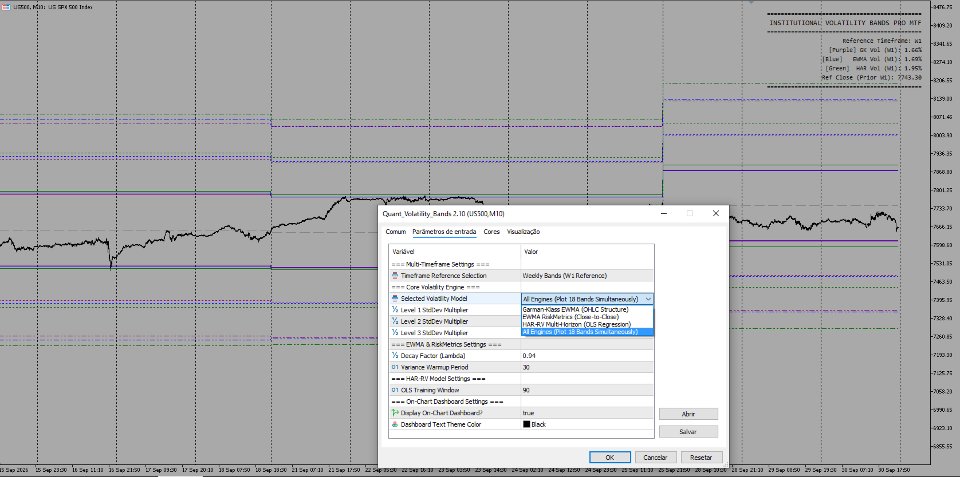Click the Ref Close (Prior W1) dashboard line

click(871, 78)
